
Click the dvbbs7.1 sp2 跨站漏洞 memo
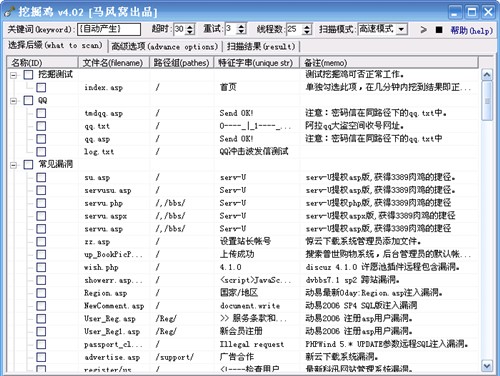click(x=353, y=280)
